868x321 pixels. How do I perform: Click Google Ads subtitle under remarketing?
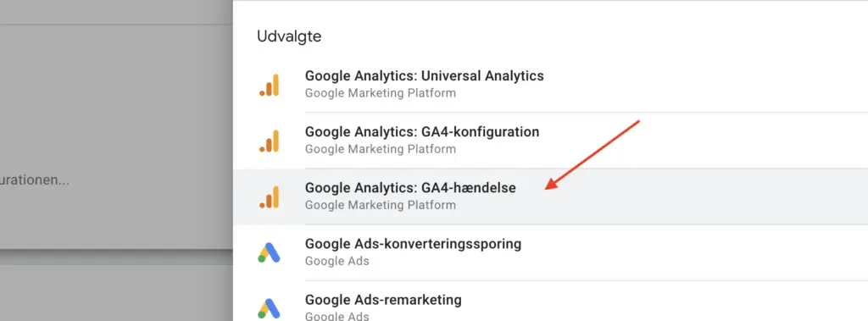(337, 316)
